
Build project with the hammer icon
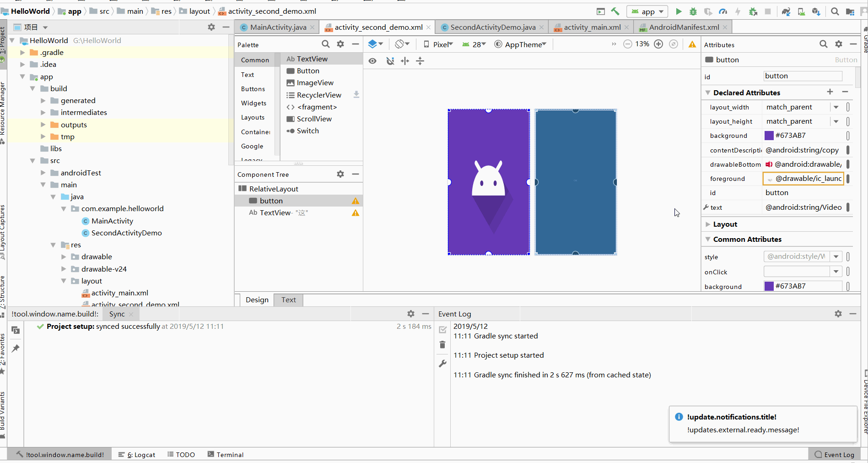[615, 11]
